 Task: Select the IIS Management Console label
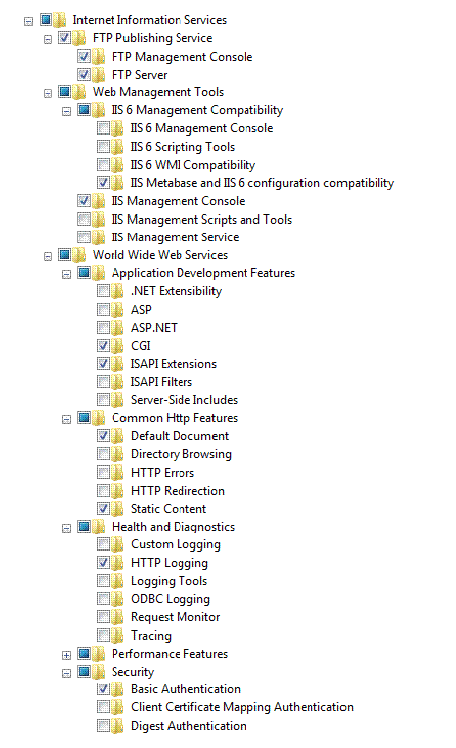178,201
